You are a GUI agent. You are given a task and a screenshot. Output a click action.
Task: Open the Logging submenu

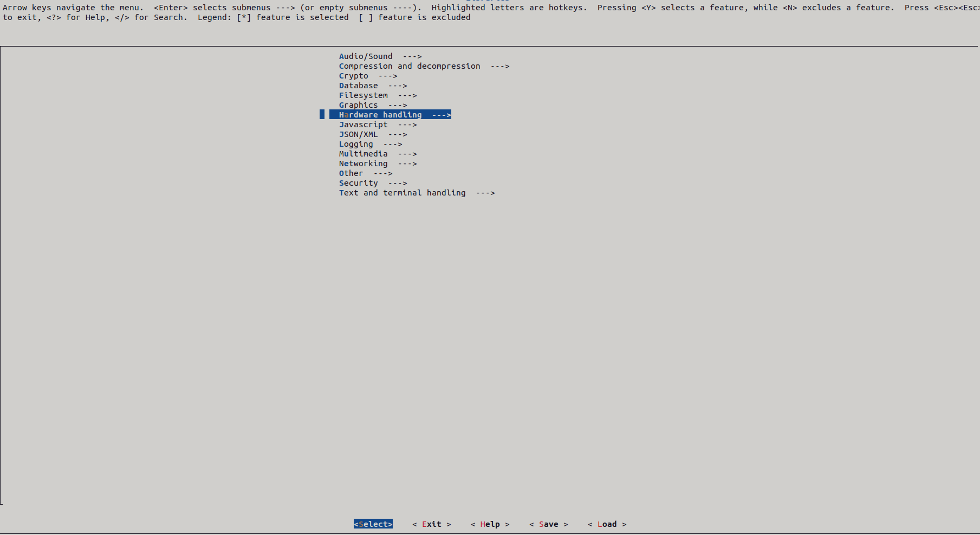pyautogui.click(x=356, y=144)
